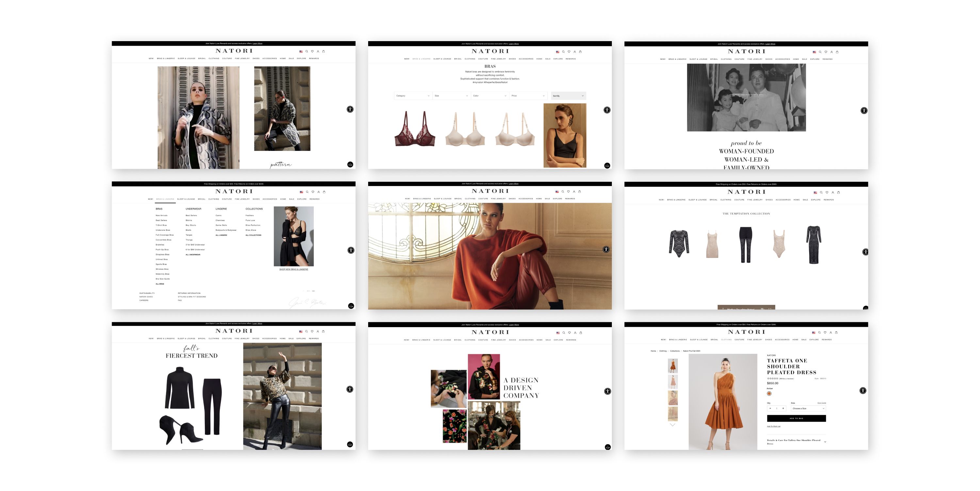This screenshot has width=980, height=491.
Task: Open the Choose a Size dropdown
Action: coord(808,408)
